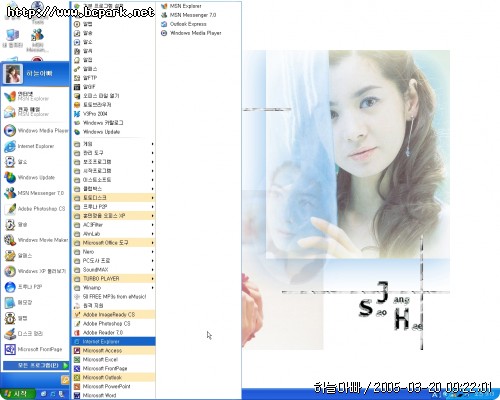Open Microsoft Outlook in the programs list

coord(114,377)
